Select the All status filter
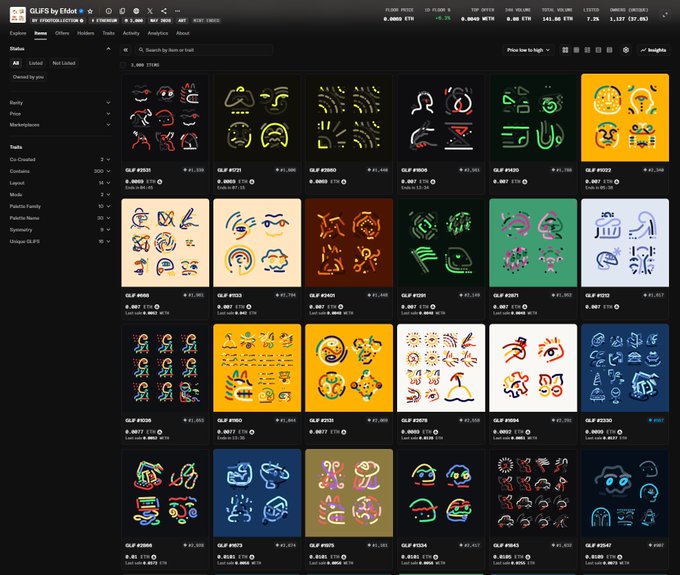Screen dimensions: 680x575 click(16, 63)
